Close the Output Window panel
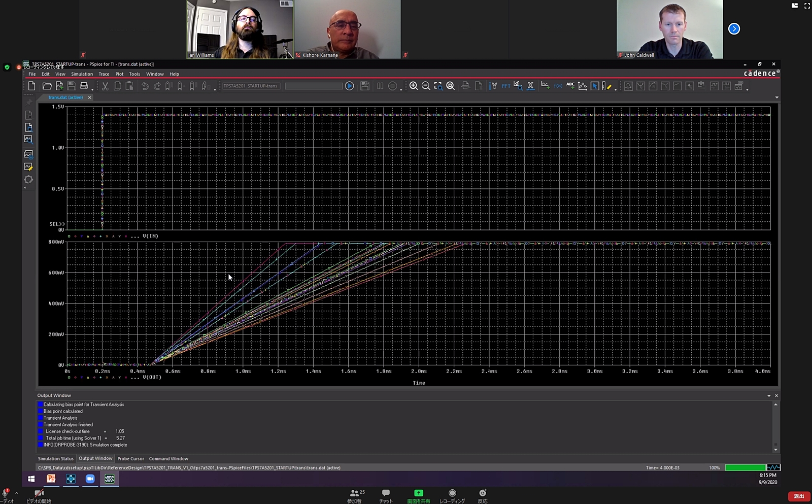The height and width of the screenshot is (504, 812). click(x=776, y=395)
